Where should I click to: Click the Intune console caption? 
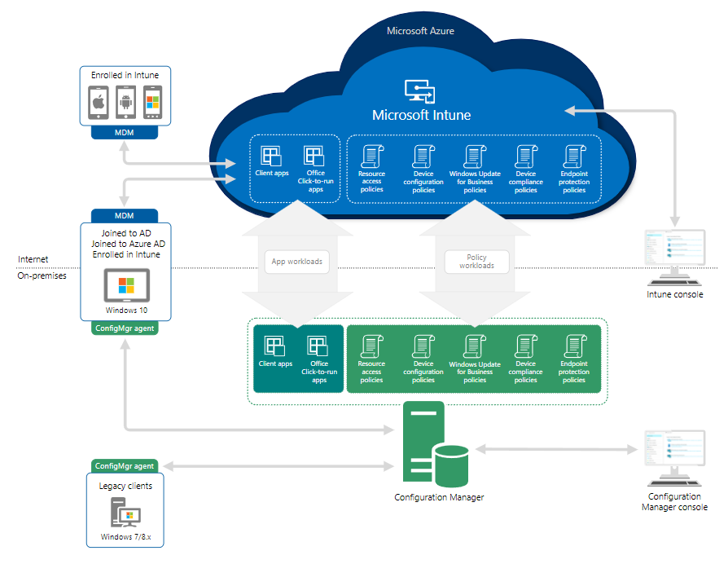tap(675, 294)
